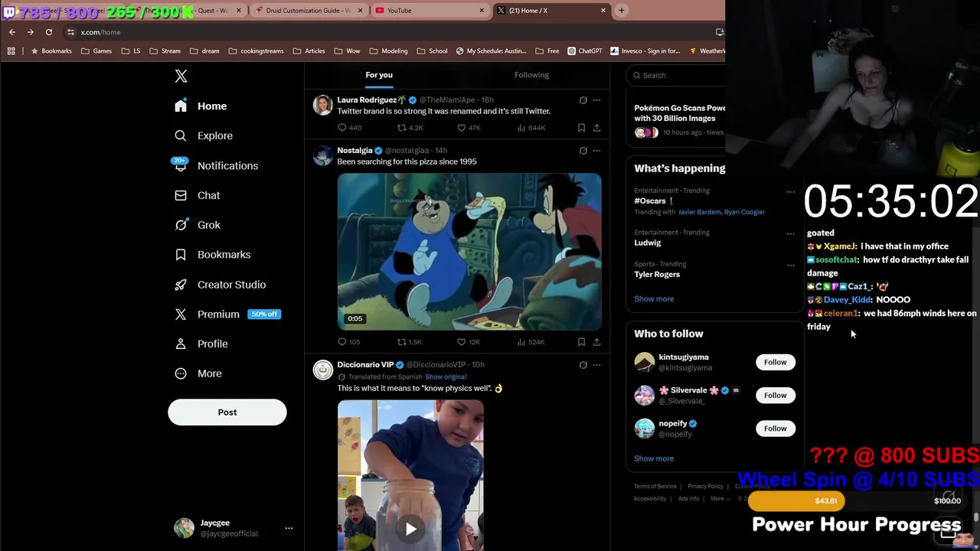Image resolution: width=980 pixels, height=551 pixels.
Task: Open the More sidebar menu
Action: (x=198, y=373)
